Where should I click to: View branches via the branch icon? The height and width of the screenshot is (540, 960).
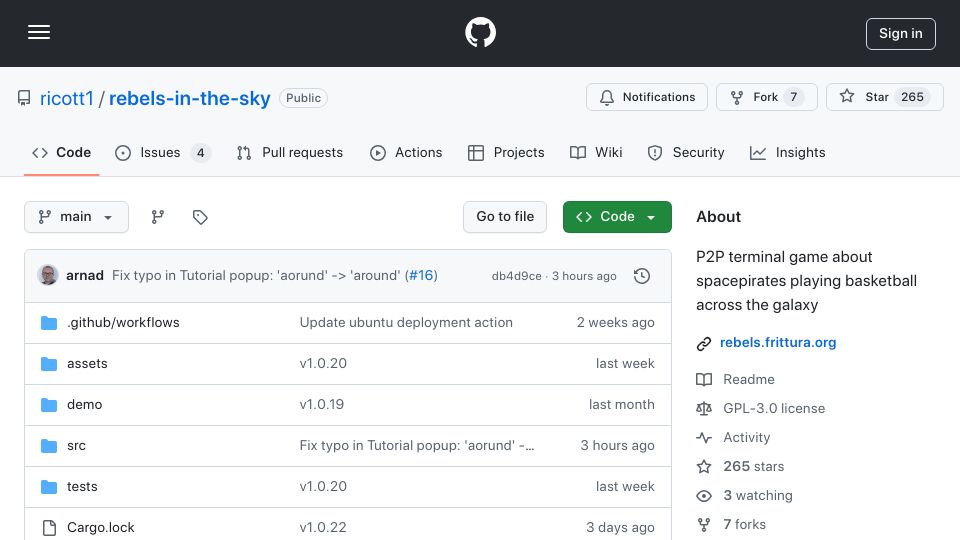click(158, 217)
